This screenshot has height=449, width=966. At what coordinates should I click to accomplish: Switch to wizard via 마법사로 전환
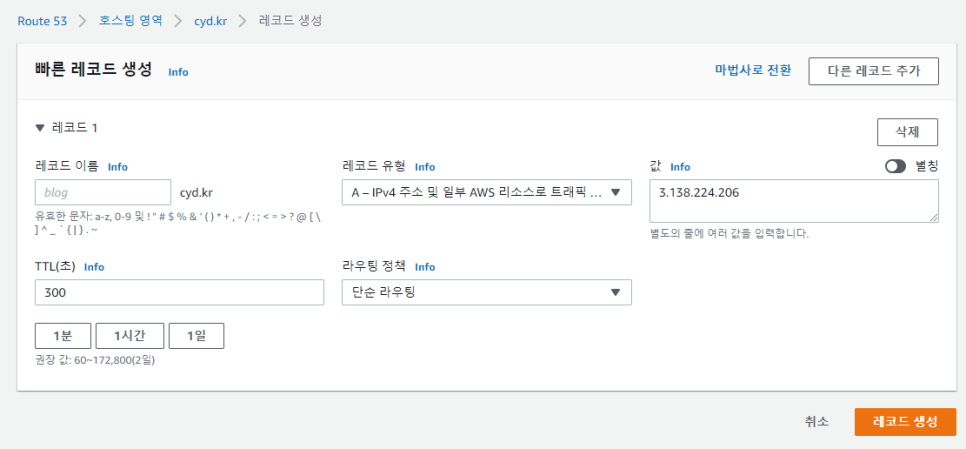[x=753, y=70]
